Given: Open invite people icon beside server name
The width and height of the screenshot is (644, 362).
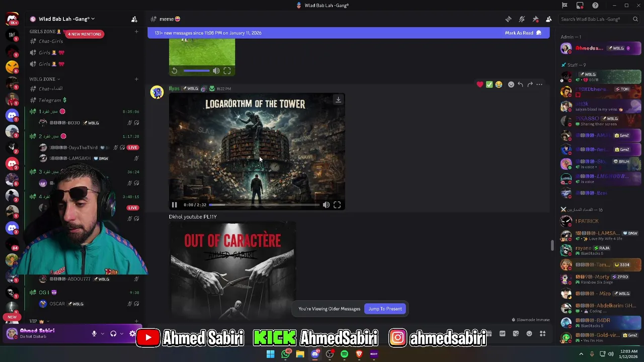Looking at the screenshot, I should click(134, 19).
